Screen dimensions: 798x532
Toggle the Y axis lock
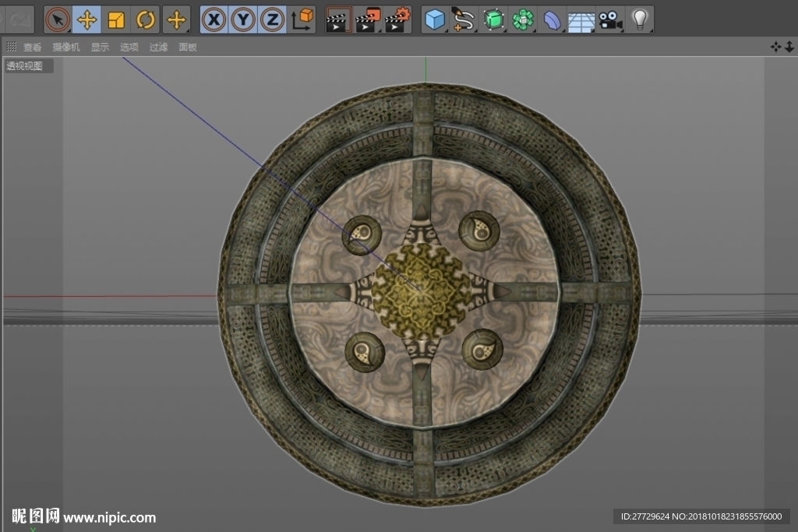click(x=243, y=19)
